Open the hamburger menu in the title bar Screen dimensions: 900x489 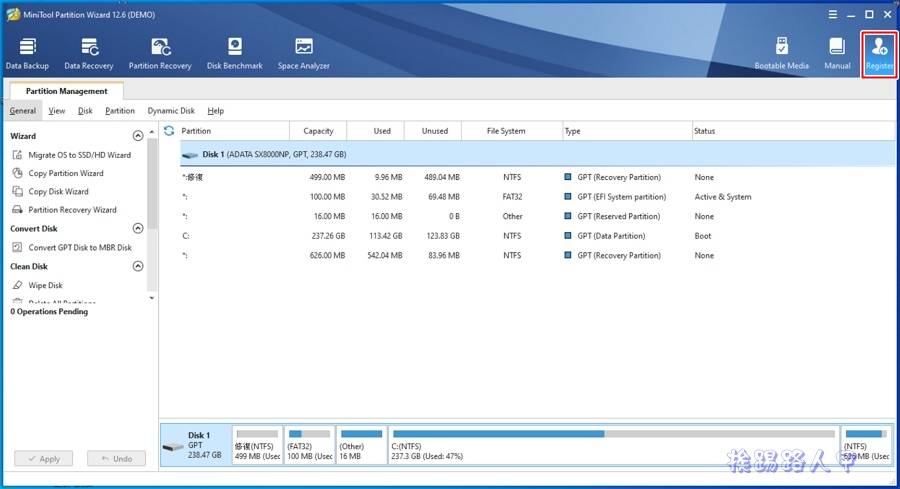pos(833,14)
